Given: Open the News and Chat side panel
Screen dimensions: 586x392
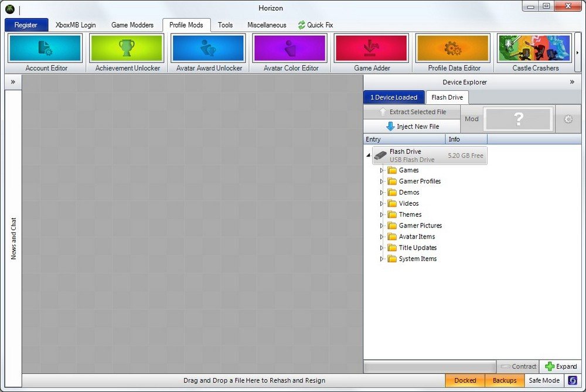Looking at the screenshot, I should [x=13, y=238].
